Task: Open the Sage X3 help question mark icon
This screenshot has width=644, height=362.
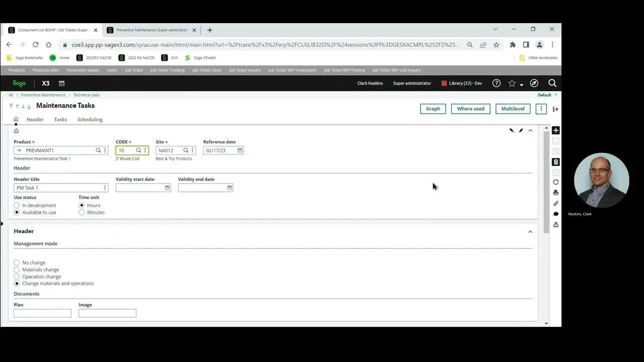Action: [x=497, y=83]
